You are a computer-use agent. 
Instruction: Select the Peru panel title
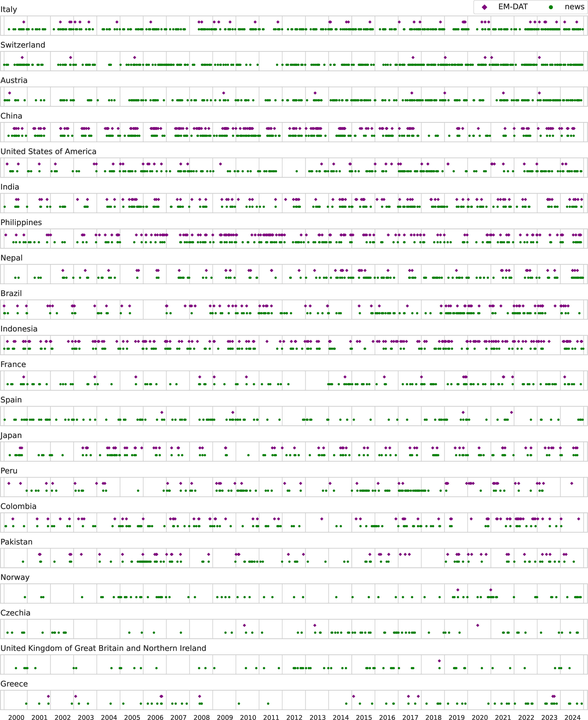coord(9,471)
